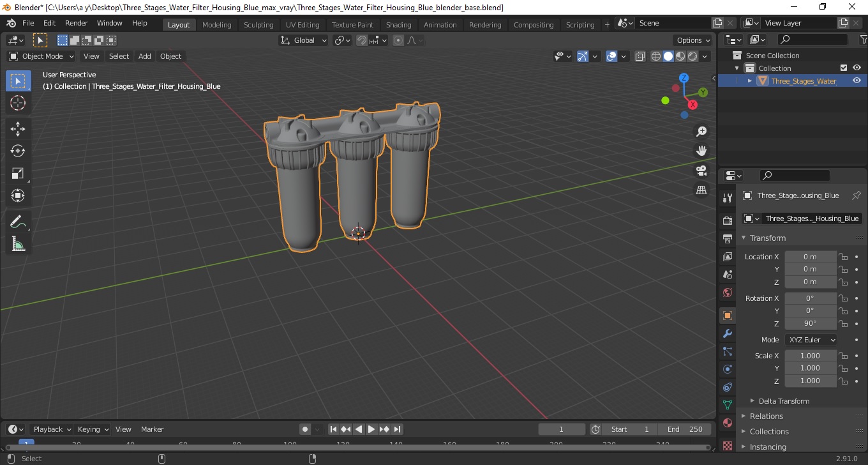
Task: Switch to the UV Editing workspace tab
Action: point(303,24)
